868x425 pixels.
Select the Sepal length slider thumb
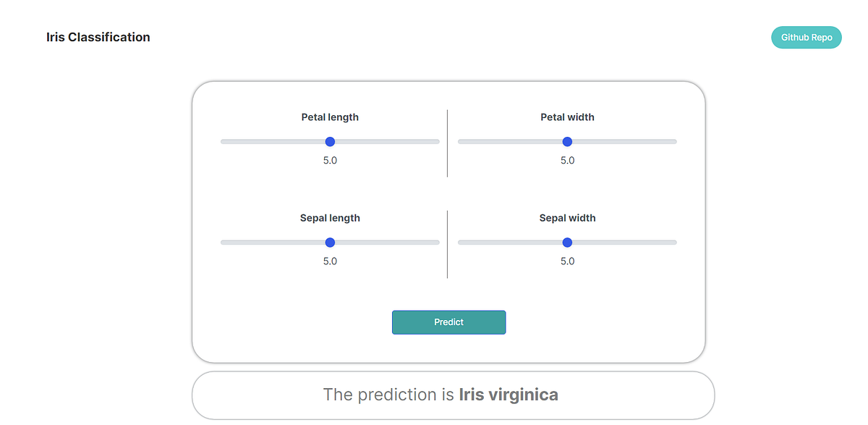(330, 242)
